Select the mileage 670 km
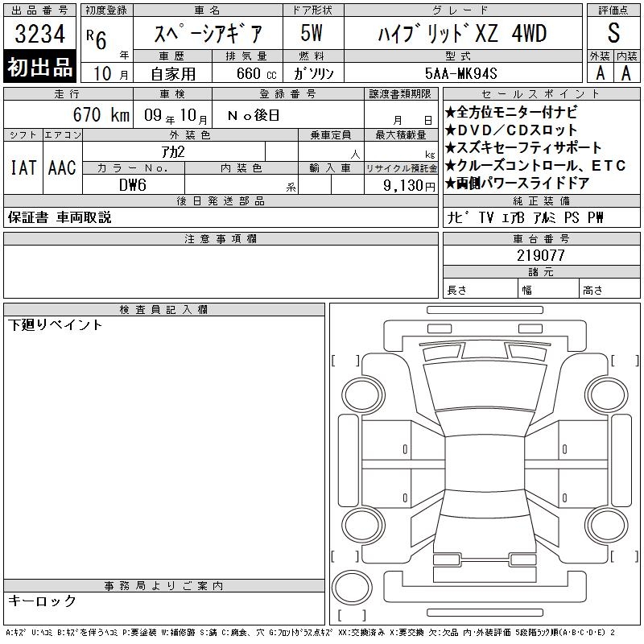 pos(101,114)
